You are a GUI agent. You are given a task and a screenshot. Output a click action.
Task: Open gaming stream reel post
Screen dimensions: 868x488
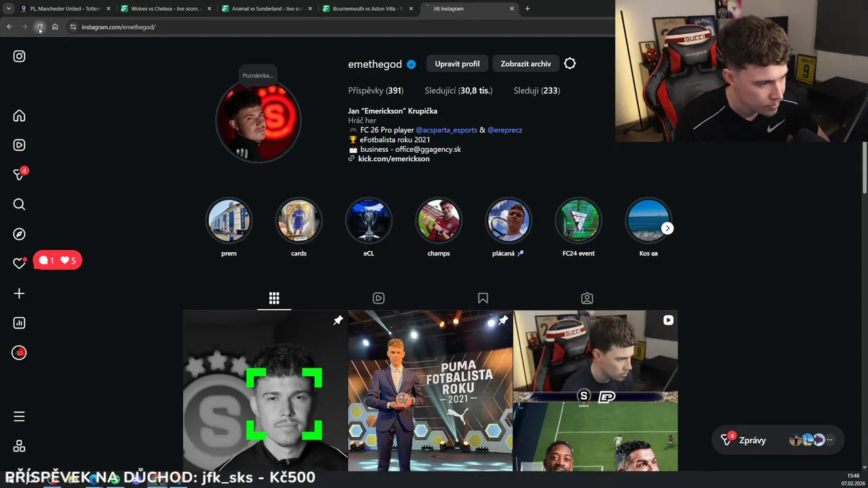pos(595,391)
